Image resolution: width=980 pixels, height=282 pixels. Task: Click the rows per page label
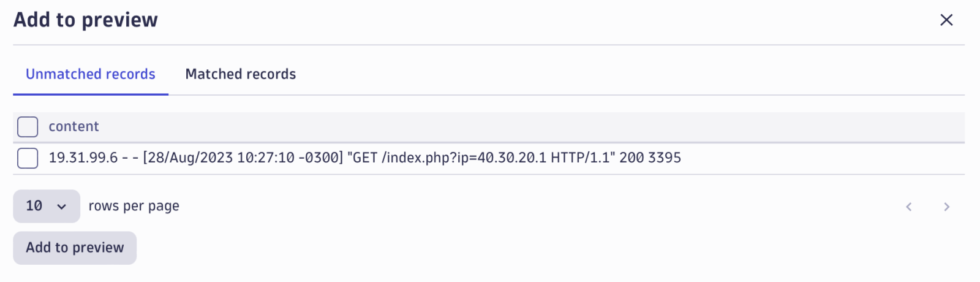(134, 206)
